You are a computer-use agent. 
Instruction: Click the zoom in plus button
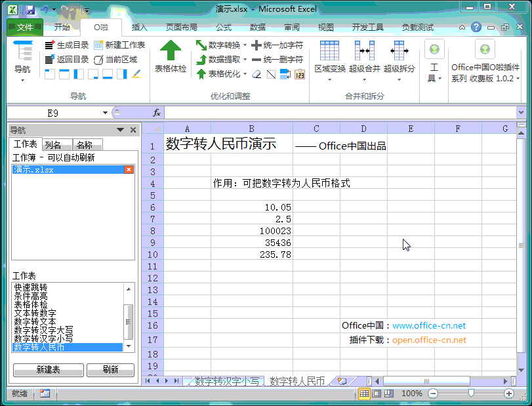508,394
